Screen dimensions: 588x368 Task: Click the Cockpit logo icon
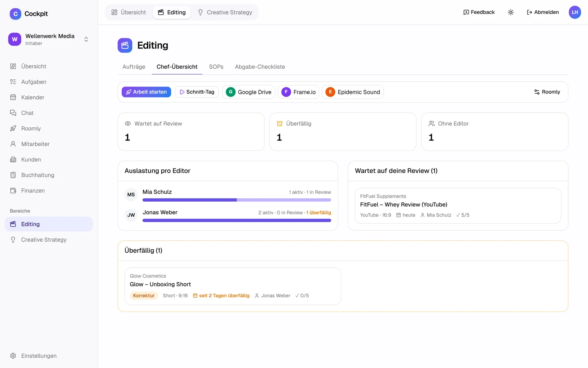click(15, 14)
